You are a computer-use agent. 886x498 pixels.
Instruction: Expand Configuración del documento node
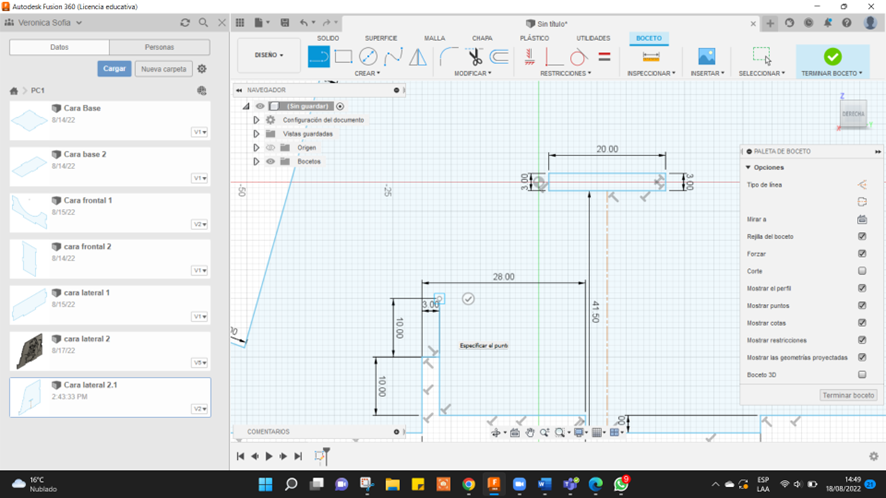(x=256, y=120)
